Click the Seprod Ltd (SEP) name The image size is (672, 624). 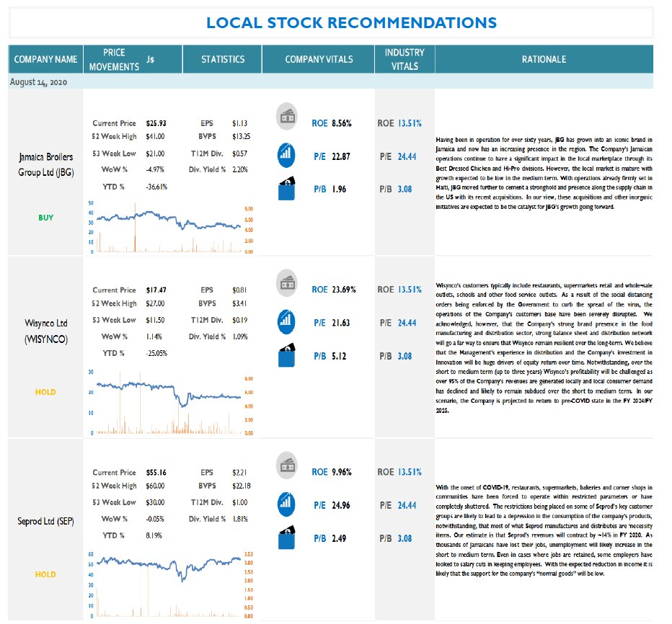point(45,521)
